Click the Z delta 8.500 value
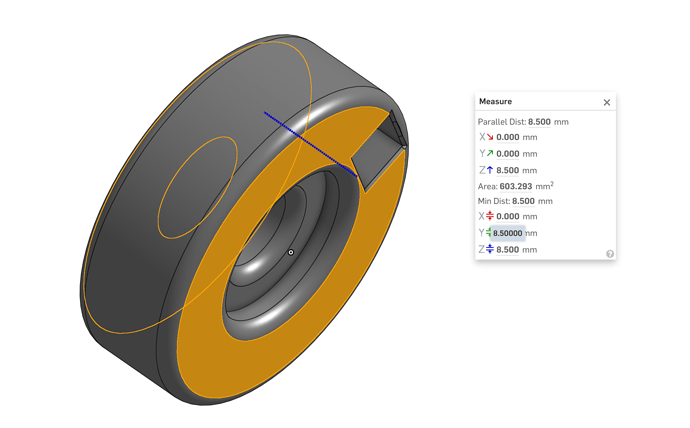Viewport: 690px width, 428px height. tap(507, 170)
